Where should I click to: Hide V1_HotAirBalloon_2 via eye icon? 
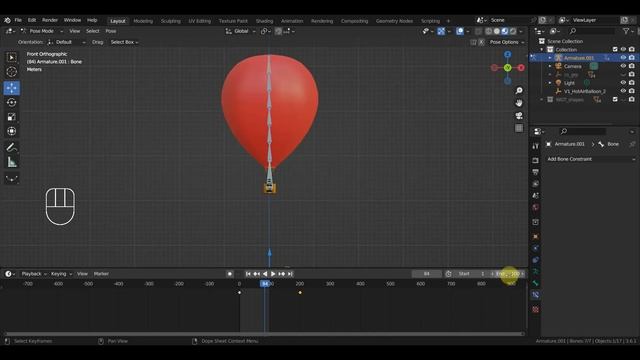[x=623, y=91]
